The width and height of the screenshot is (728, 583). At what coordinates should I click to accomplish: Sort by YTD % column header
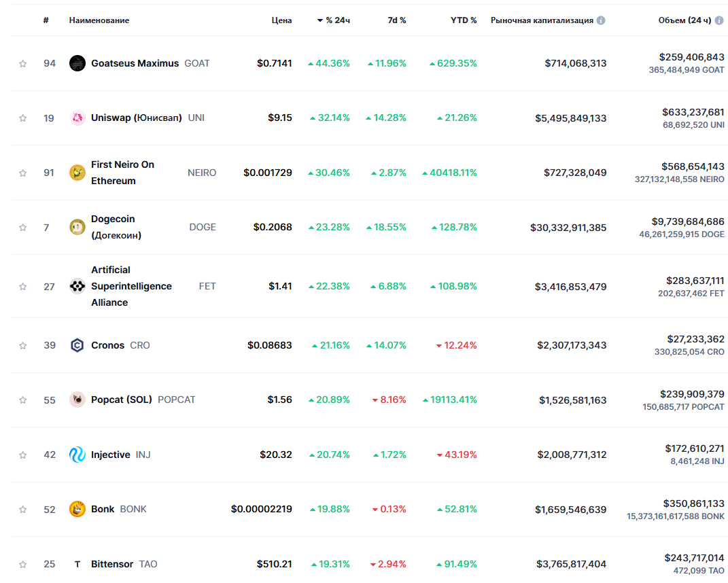pyautogui.click(x=464, y=20)
